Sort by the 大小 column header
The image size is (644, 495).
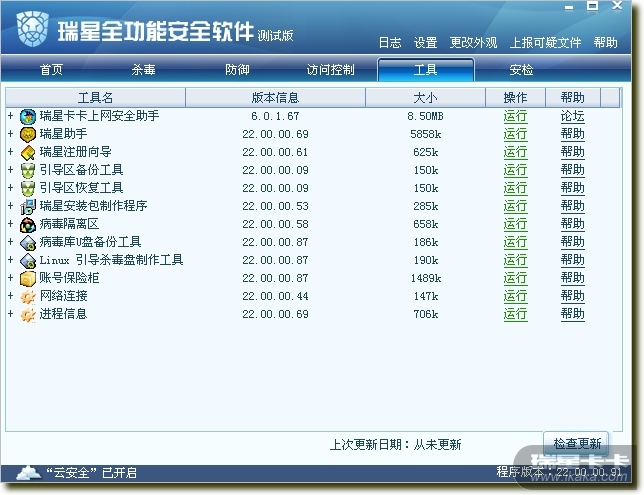[426, 98]
